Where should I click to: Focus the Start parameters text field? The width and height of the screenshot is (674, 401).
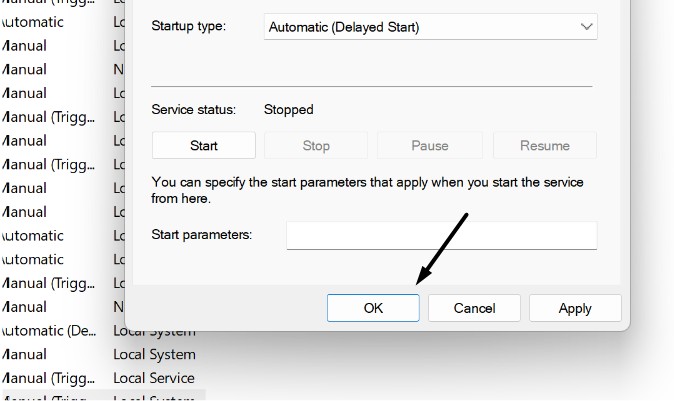click(x=441, y=235)
